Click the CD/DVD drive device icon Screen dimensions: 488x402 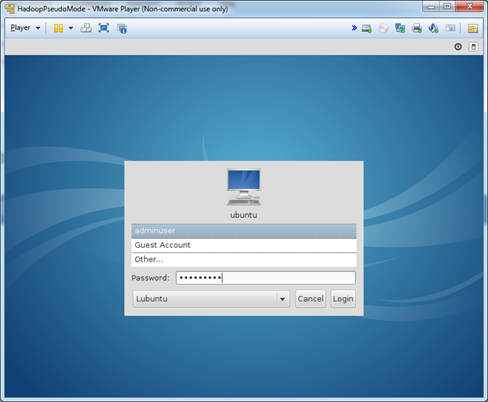383,29
